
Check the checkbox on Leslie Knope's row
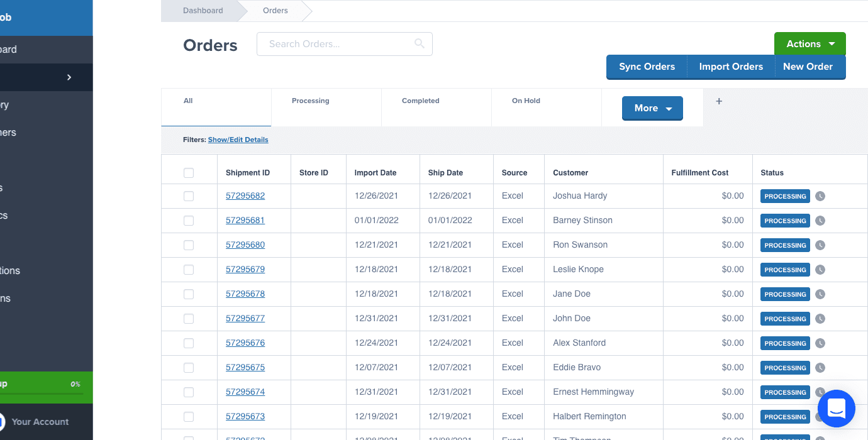(189, 269)
